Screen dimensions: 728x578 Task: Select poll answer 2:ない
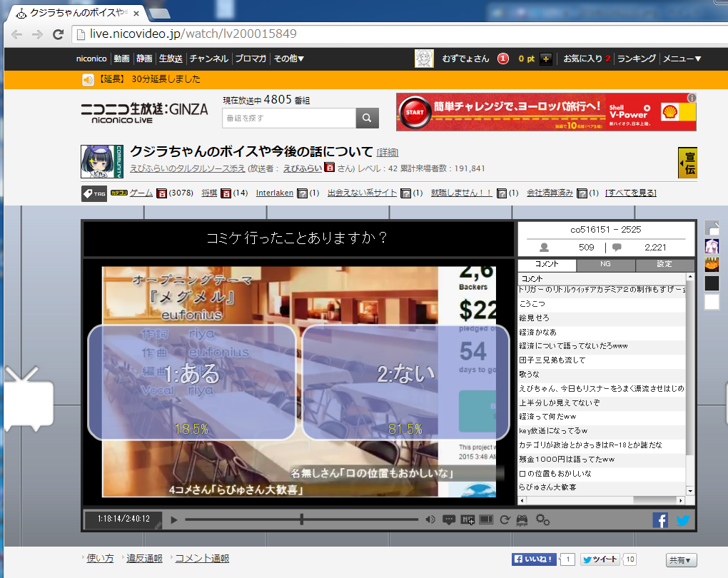tap(405, 382)
